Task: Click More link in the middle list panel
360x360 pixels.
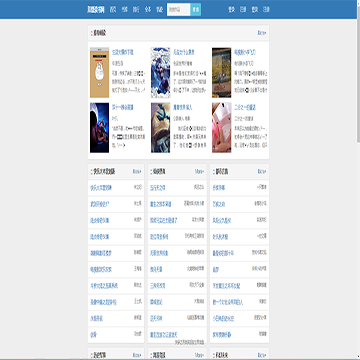Action: coord(199,171)
